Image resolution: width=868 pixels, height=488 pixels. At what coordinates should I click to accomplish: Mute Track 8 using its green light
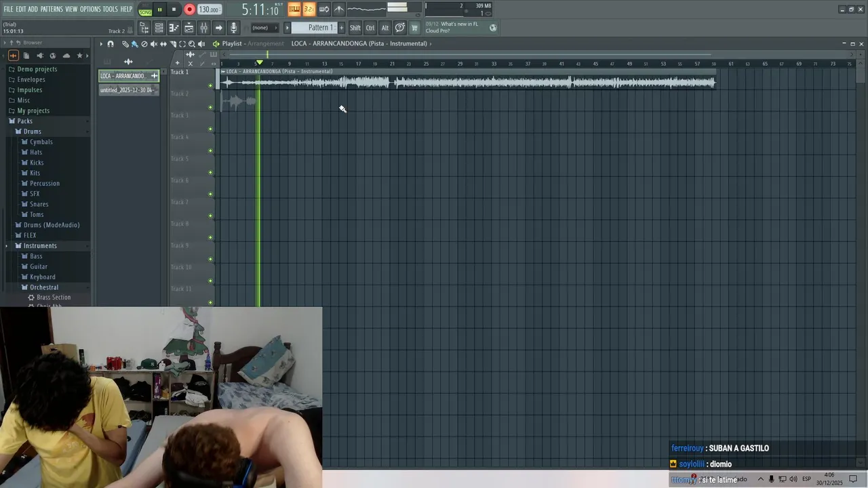point(210,237)
